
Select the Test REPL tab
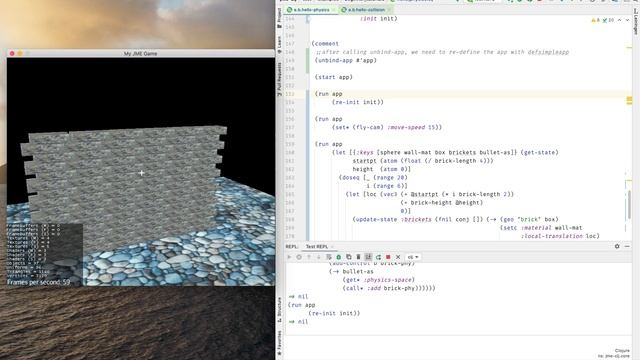click(x=317, y=247)
